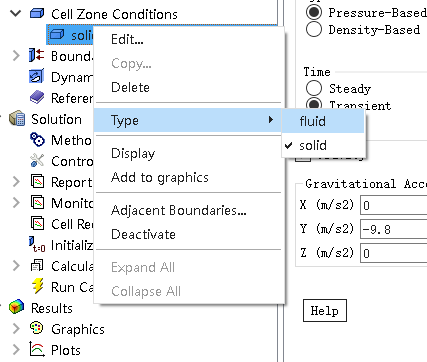Screen dimensions: 427x362
Task: Click the Results rainbow cube icon
Action: pos(17,307)
